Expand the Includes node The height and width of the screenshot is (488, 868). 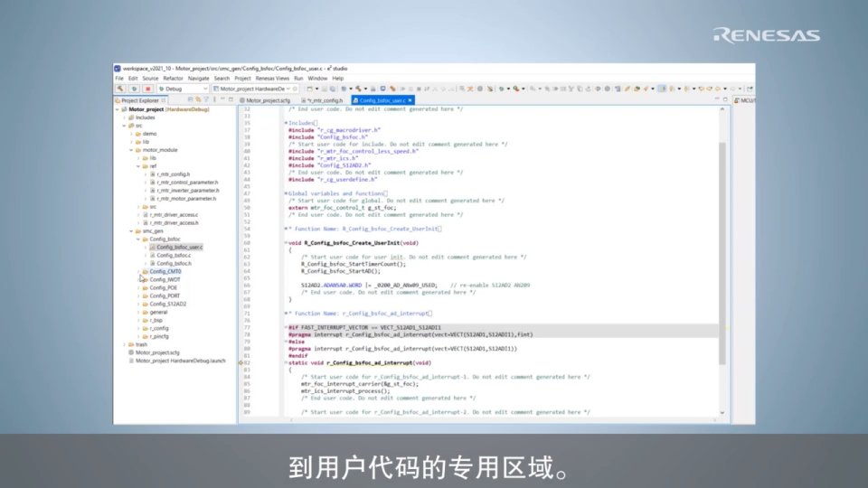point(125,117)
